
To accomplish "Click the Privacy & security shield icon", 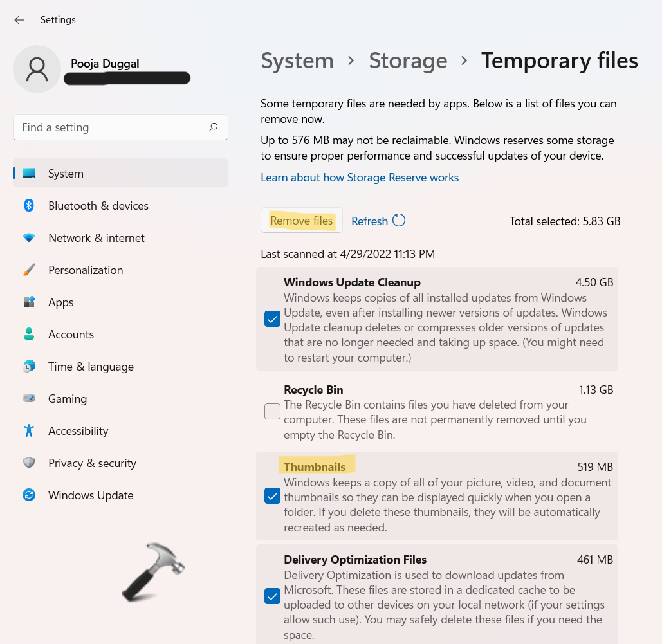I will (29, 463).
